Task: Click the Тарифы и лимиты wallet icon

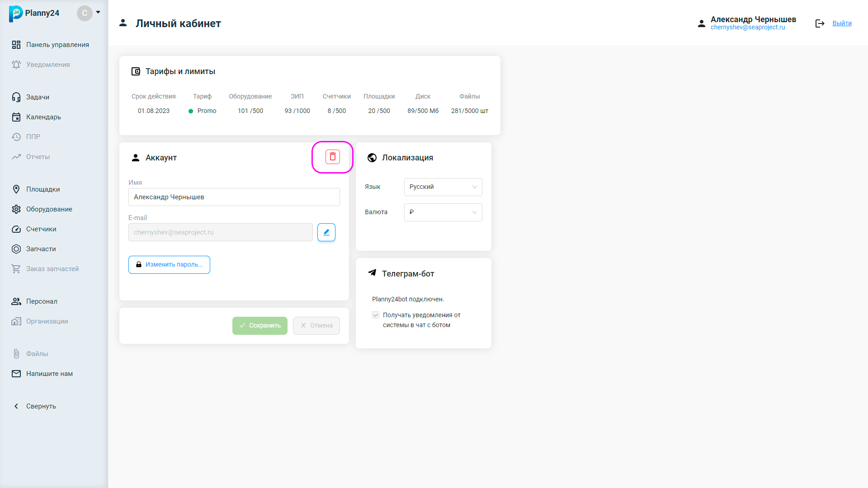Action: [136, 71]
